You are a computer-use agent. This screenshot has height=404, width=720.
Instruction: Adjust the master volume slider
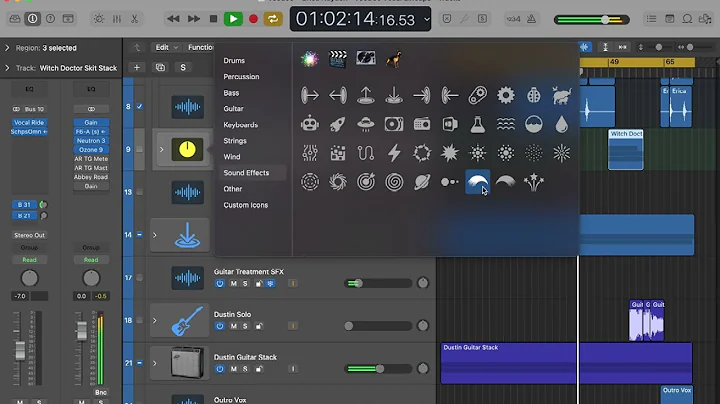point(591,20)
